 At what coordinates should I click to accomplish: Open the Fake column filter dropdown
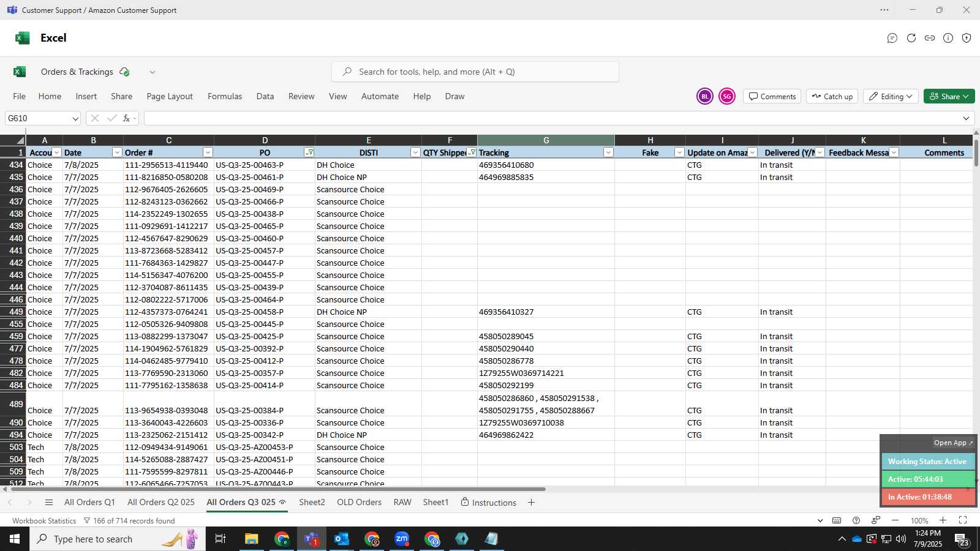679,152
